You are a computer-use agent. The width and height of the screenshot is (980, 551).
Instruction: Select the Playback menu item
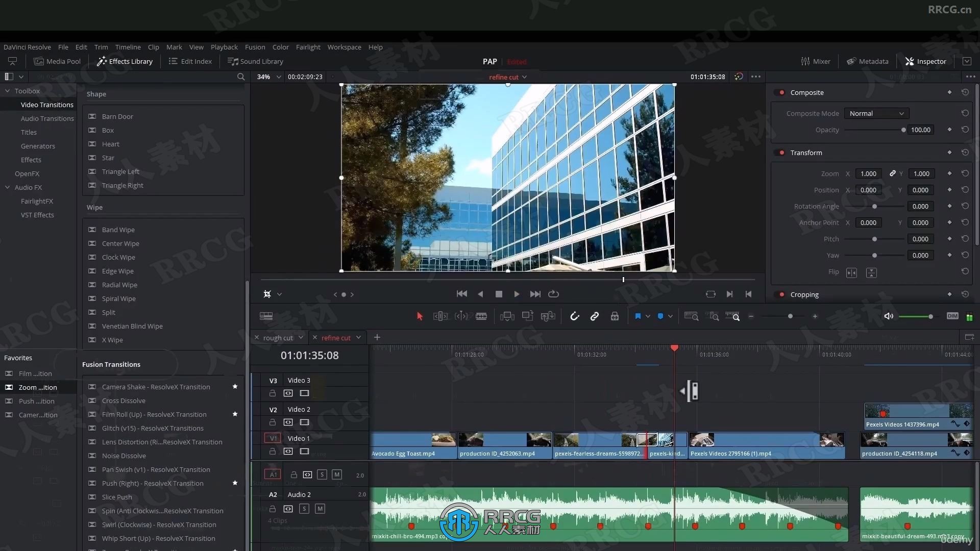pyautogui.click(x=224, y=47)
